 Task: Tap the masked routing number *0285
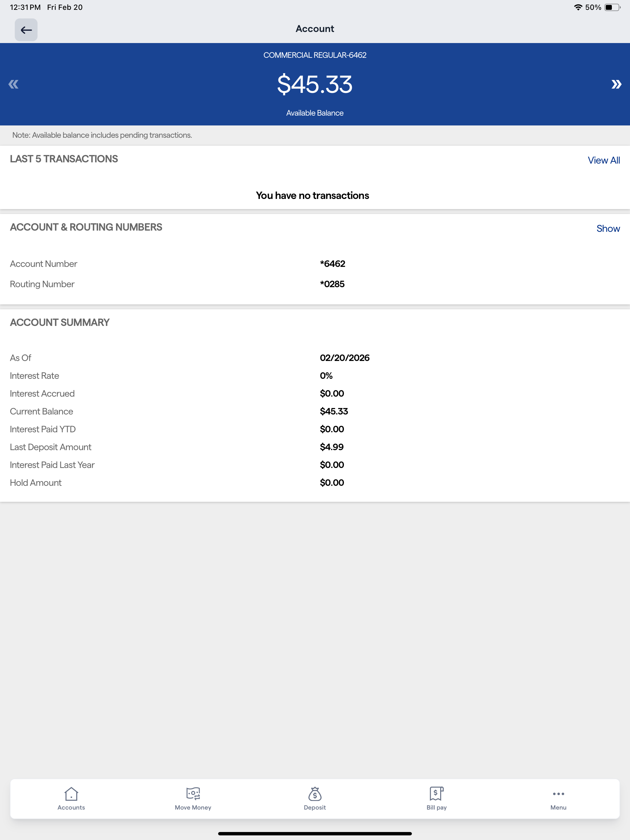point(332,284)
